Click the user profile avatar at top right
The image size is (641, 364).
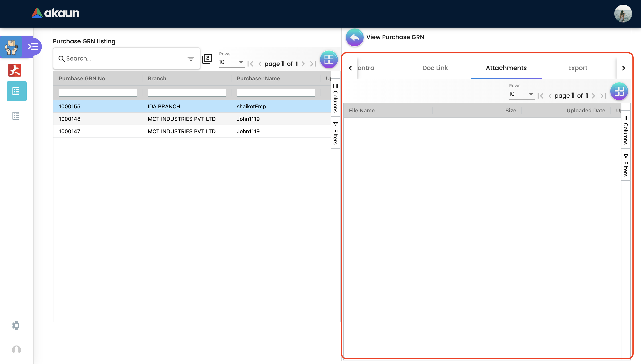[x=623, y=14]
